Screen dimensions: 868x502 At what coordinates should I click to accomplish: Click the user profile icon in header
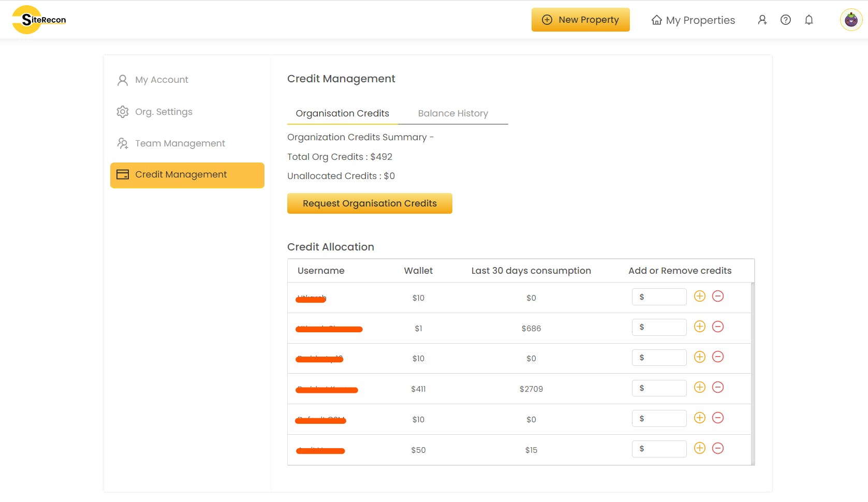click(x=762, y=20)
